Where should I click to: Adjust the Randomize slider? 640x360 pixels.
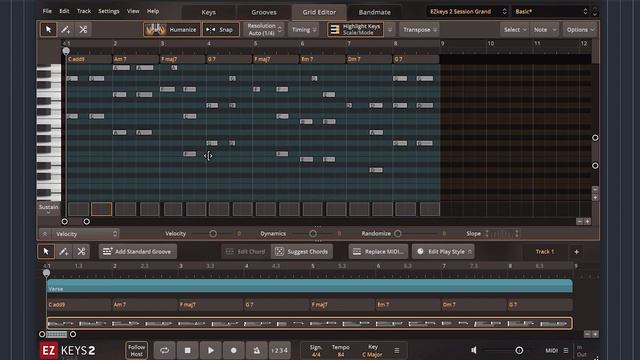pos(398,234)
